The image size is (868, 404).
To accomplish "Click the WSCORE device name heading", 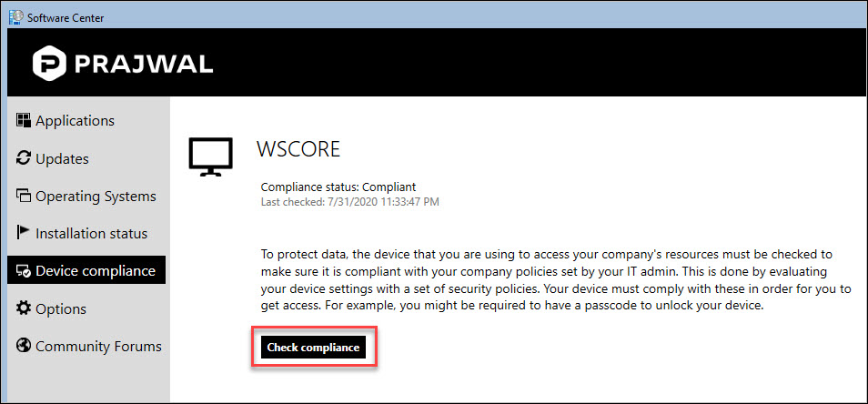I will pyautogui.click(x=298, y=149).
